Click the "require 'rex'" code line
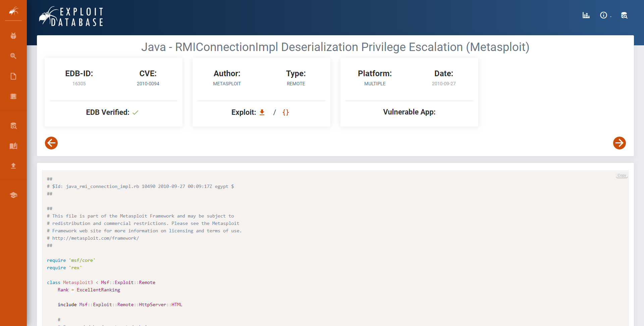Screen dimensions: 644x326 pos(64,268)
